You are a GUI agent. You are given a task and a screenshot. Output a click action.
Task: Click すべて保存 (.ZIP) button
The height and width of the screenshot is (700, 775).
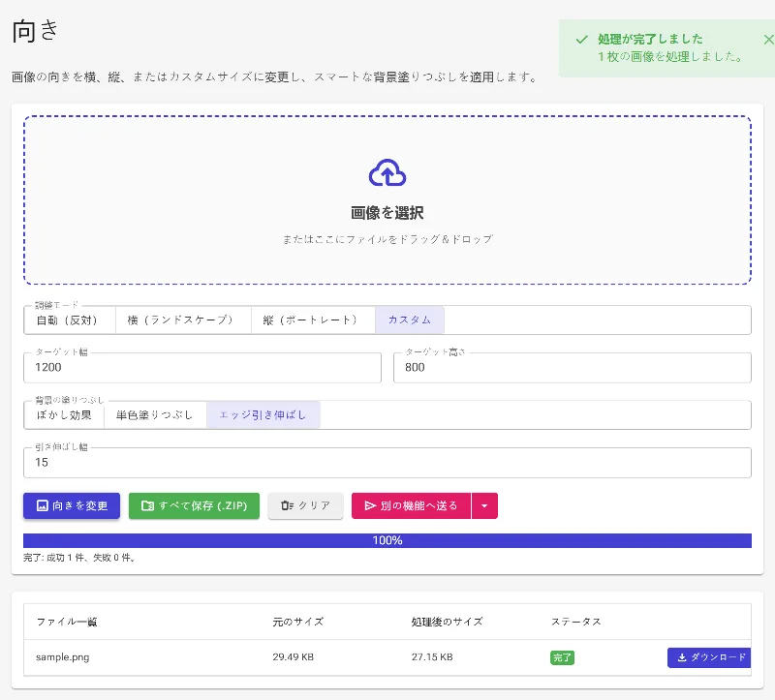pos(194,505)
